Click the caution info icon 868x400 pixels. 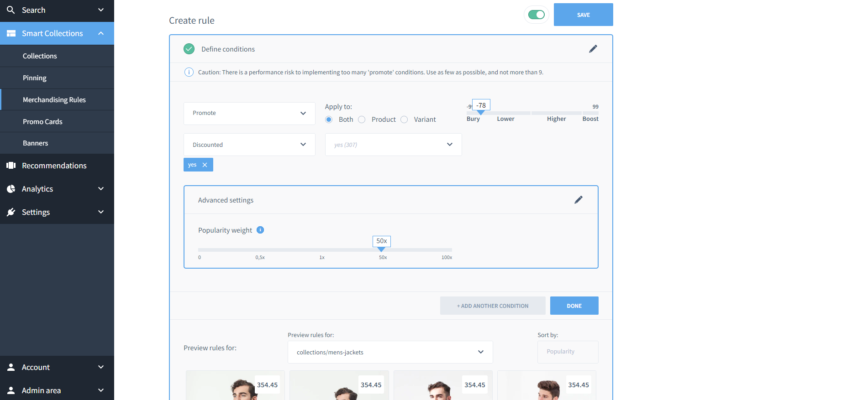coord(189,72)
